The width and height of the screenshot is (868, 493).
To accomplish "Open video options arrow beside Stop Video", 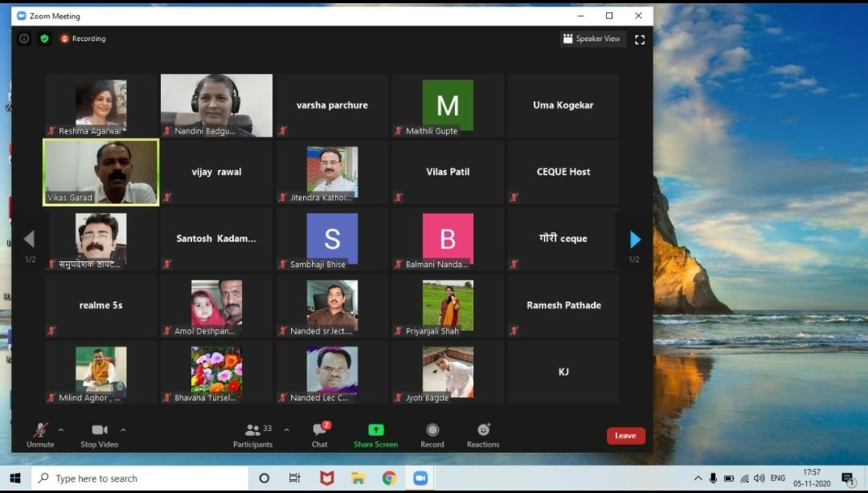I will [x=123, y=429].
